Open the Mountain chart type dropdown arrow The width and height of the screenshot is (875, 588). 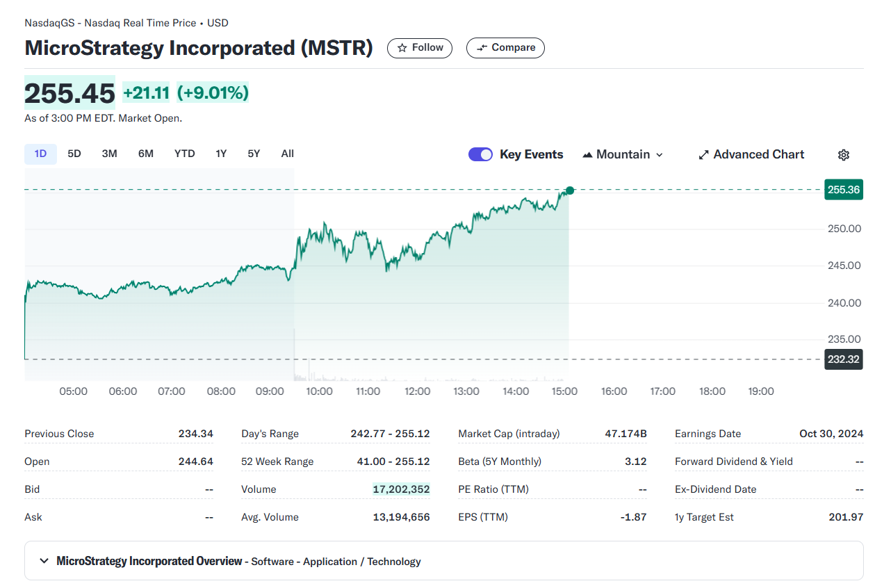click(x=660, y=155)
